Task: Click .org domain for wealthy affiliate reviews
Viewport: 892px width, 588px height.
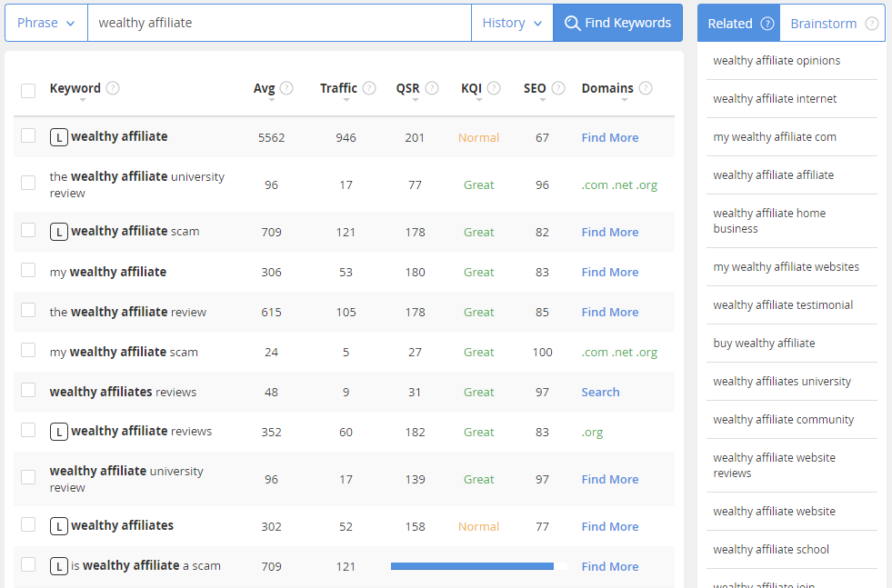Action: pos(592,433)
